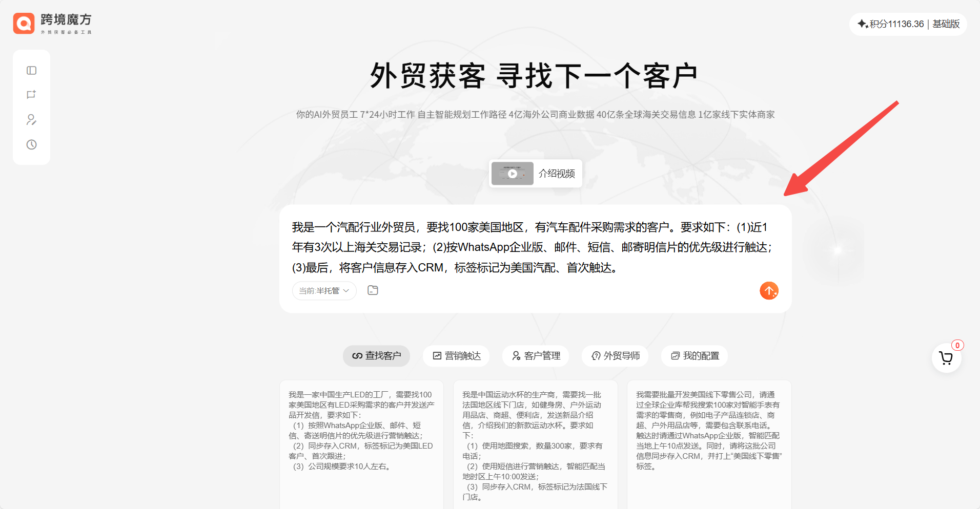Image resolution: width=980 pixels, height=509 pixels.
Task: Open history clock icon in sidebar
Action: [32, 144]
